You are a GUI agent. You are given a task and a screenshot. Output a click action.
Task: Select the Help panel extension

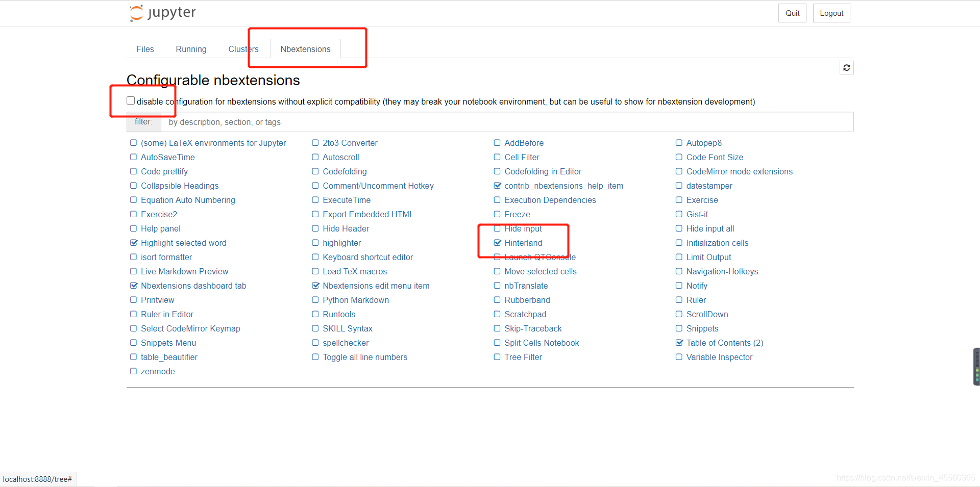pos(161,228)
